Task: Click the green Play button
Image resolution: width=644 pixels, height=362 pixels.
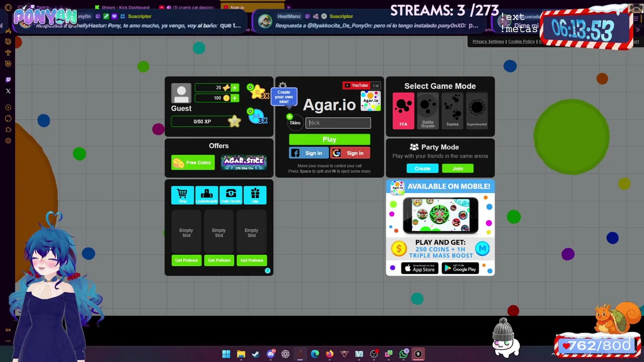Action: pyautogui.click(x=330, y=139)
